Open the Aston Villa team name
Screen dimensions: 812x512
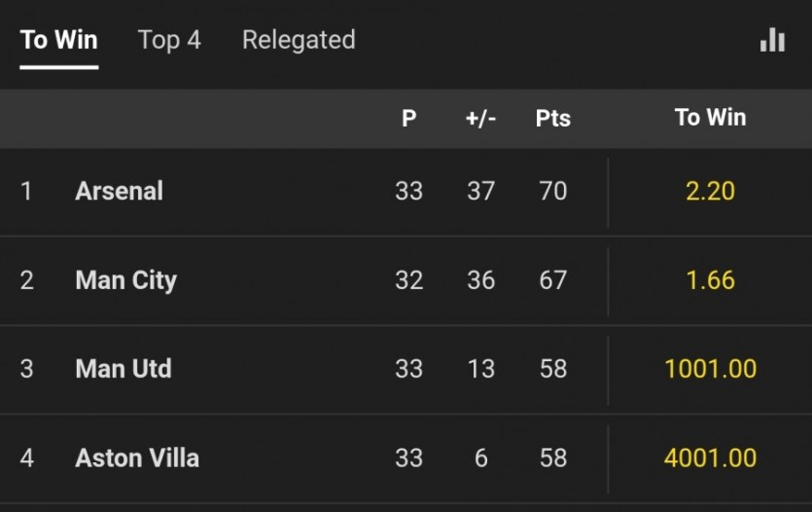pos(137,457)
